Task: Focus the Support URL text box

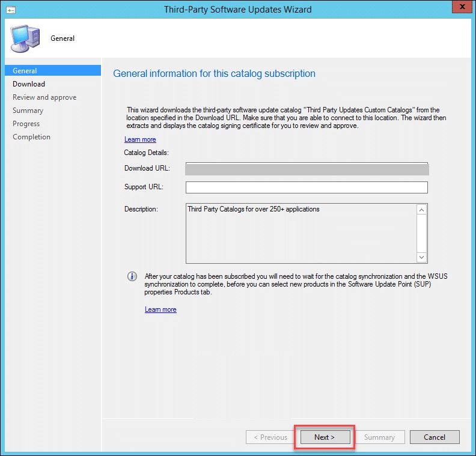Action: tap(307, 187)
